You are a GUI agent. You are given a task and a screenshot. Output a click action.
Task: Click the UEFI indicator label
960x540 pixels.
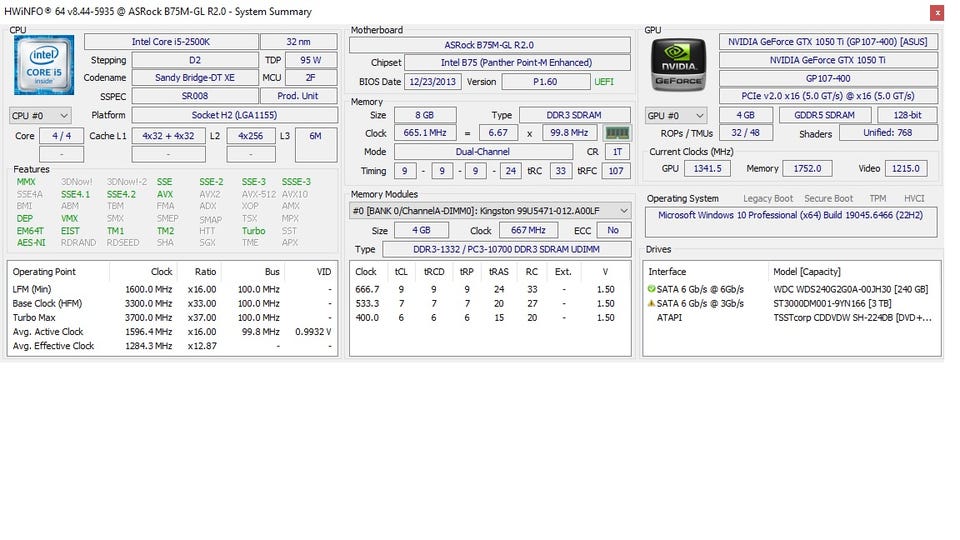tap(604, 81)
